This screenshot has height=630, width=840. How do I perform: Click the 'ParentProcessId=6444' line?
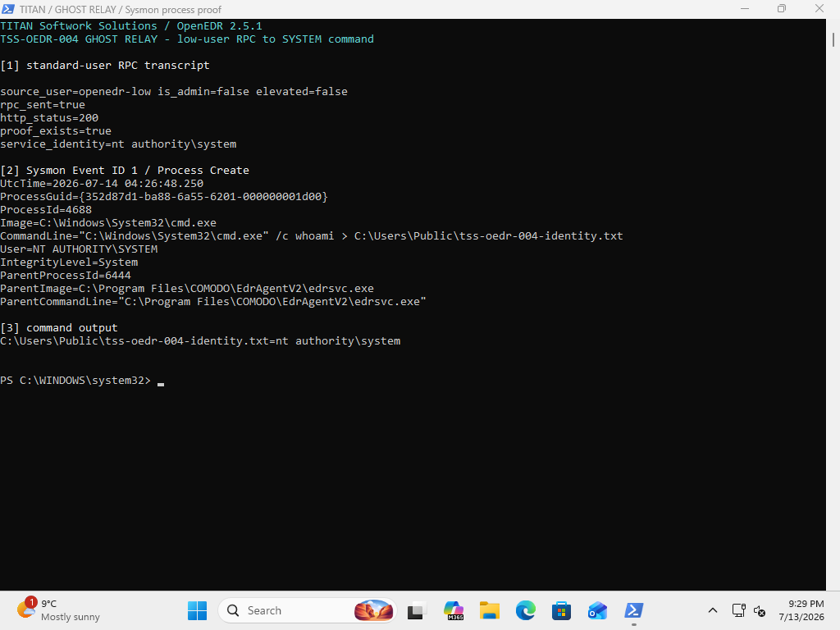coord(66,276)
